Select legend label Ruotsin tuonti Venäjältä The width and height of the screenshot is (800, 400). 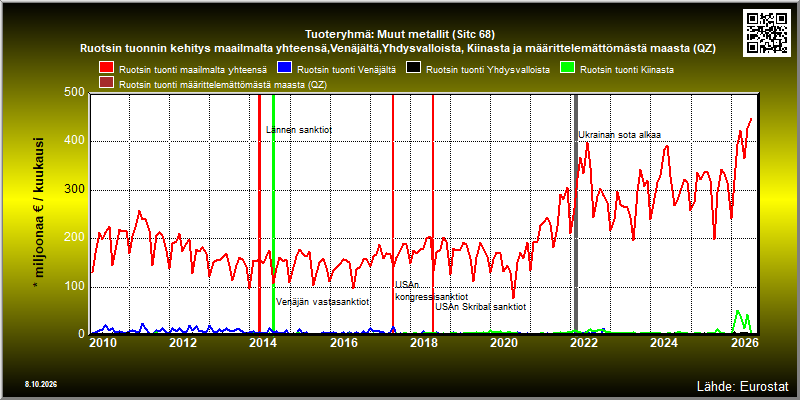(346, 70)
